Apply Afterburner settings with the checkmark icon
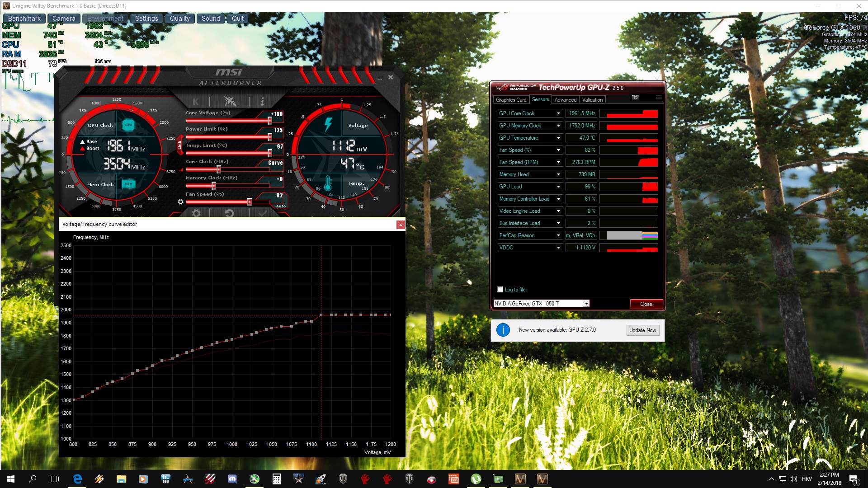Screen dimensions: 868x488 click(263, 213)
